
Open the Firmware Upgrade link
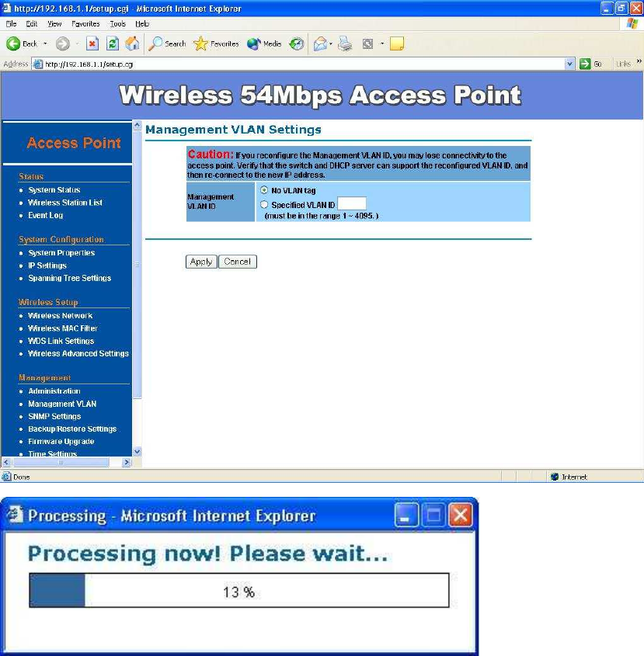pyautogui.click(x=61, y=442)
